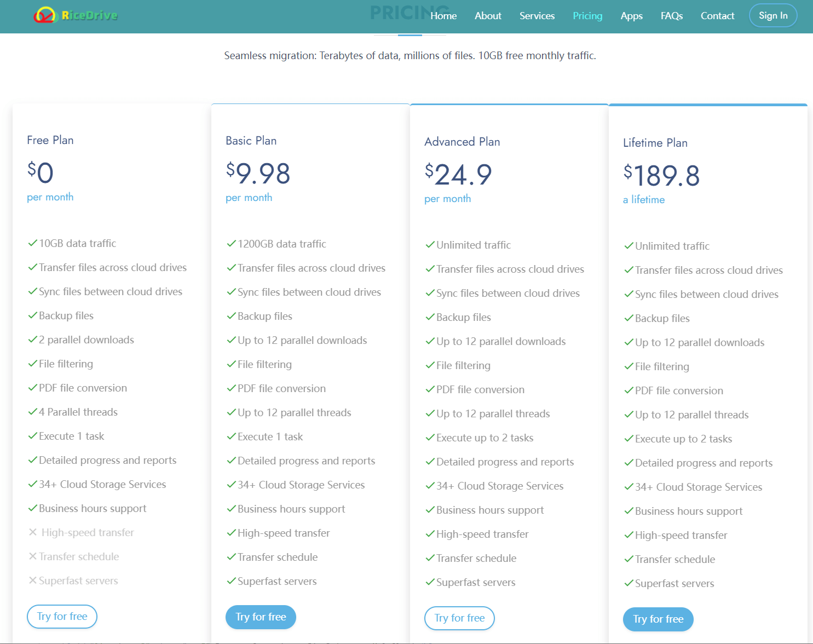The image size is (813, 644).
Task: Click the Sign In button
Action: [773, 15]
